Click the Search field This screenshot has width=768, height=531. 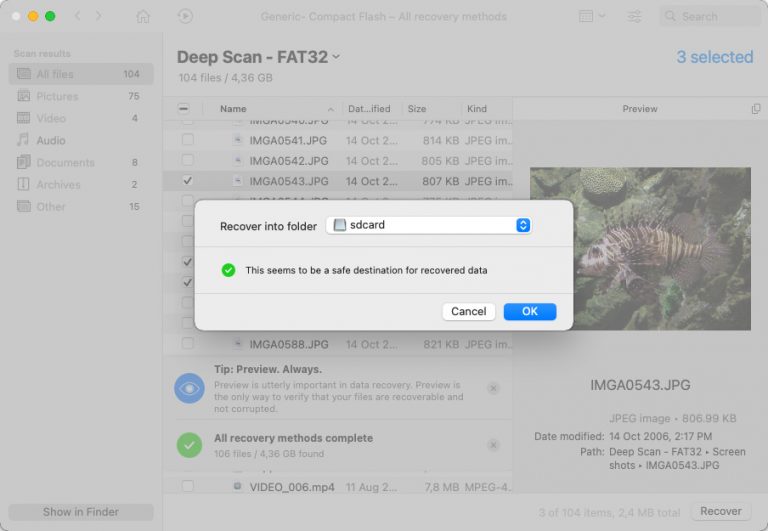[710, 17]
